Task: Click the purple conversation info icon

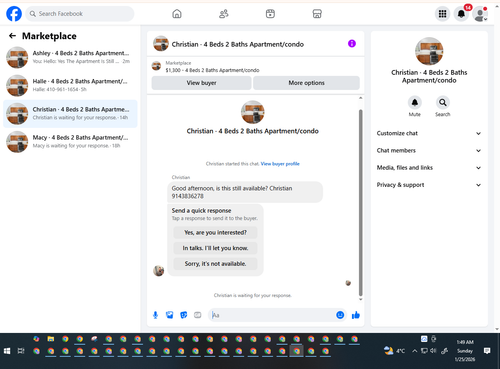Action: tap(352, 44)
